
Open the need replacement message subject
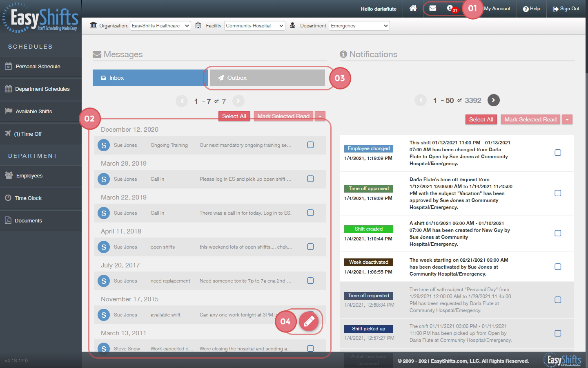coord(170,281)
